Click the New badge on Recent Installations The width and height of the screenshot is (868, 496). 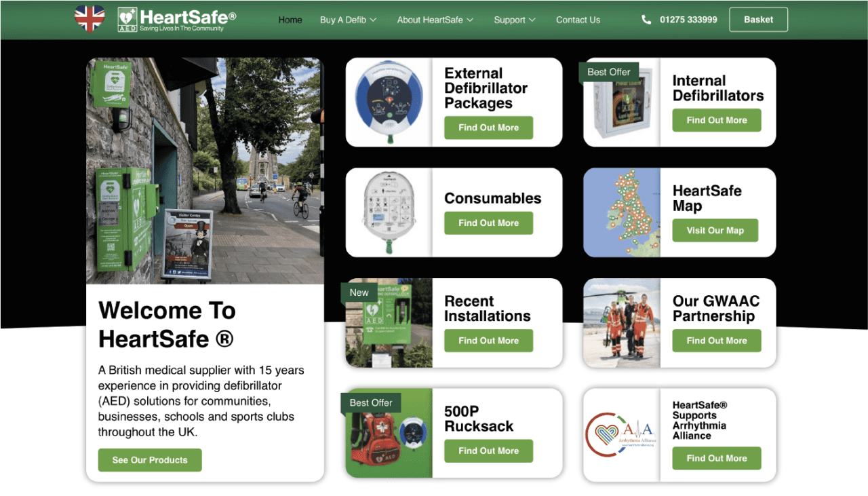coord(359,292)
